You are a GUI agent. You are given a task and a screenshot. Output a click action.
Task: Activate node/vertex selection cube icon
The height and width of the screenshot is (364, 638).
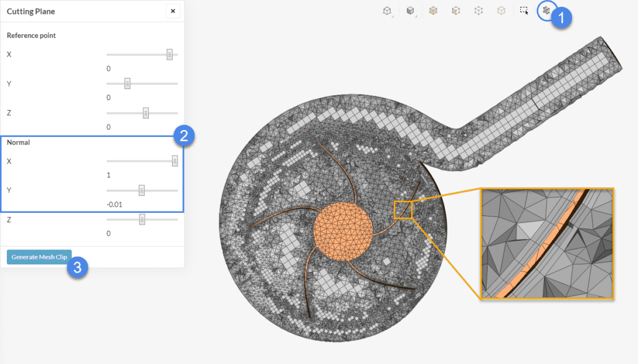pyautogui.click(x=478, y=11)
